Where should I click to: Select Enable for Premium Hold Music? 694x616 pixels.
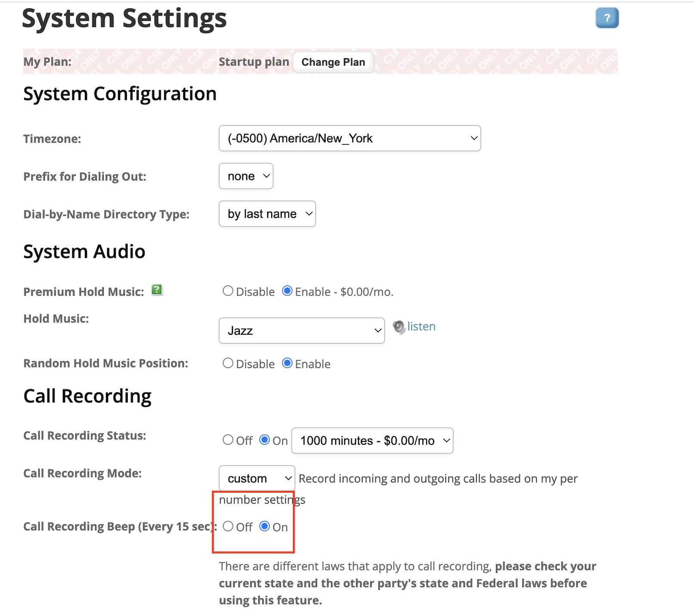287,290
